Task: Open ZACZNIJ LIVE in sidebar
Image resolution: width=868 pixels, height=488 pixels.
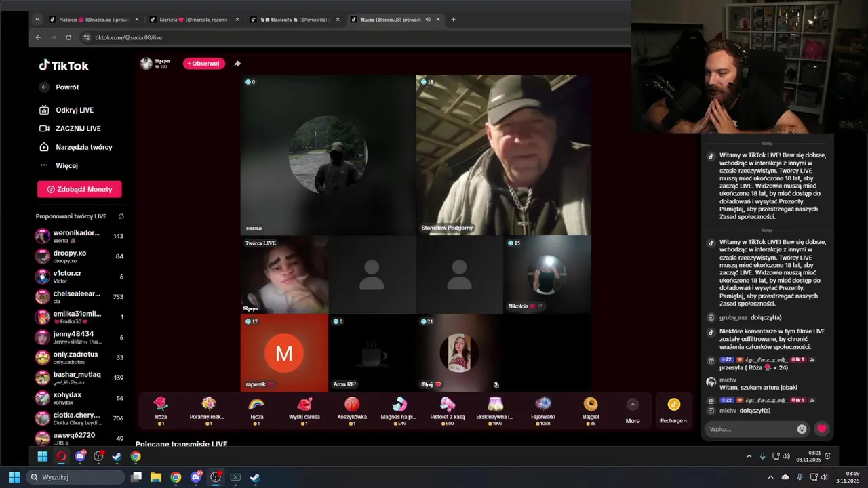Action: click(69, 129)
